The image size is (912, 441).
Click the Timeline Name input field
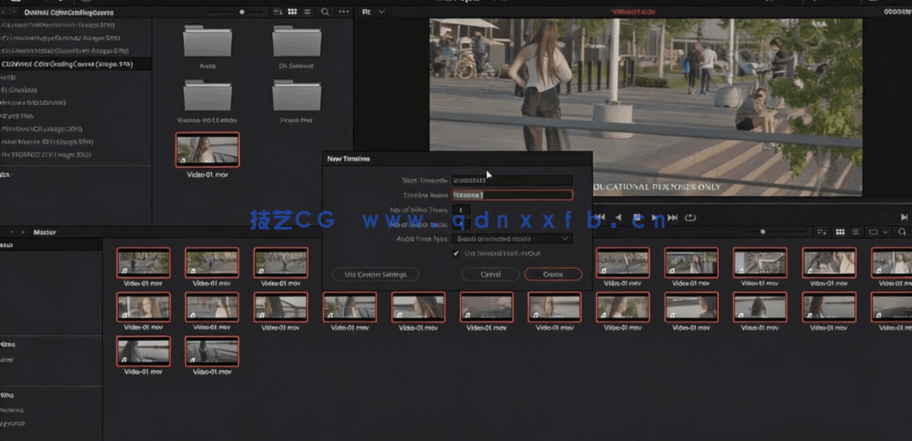pyautogui.click(x=512, y=195)
